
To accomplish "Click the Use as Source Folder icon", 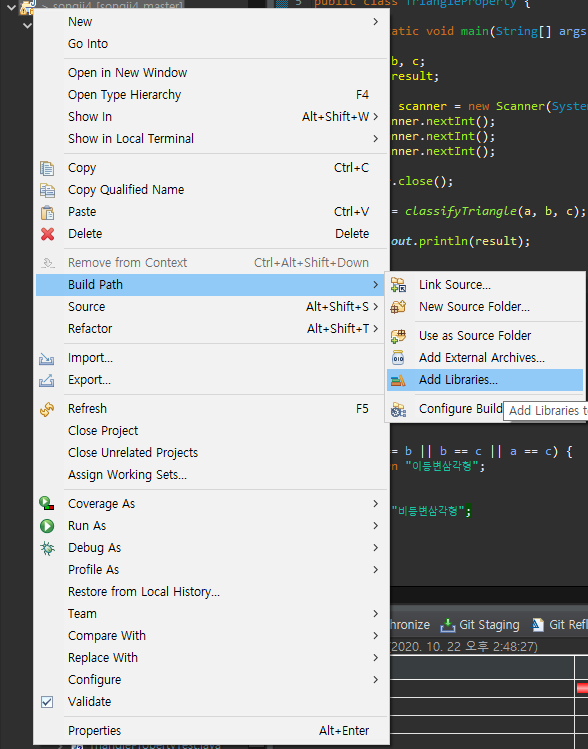I will [398, 336].
